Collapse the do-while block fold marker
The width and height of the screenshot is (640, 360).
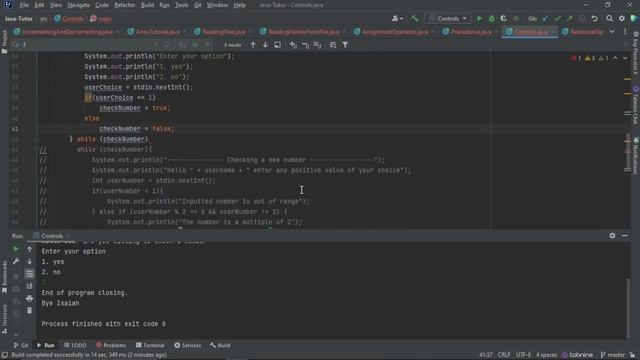(x=36, y=139)
